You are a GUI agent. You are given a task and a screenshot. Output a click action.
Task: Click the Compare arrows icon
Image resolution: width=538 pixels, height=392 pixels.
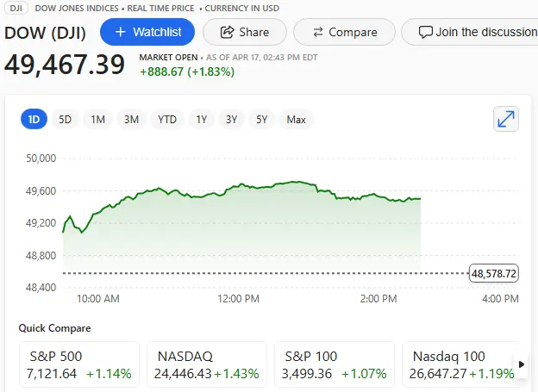318,32
